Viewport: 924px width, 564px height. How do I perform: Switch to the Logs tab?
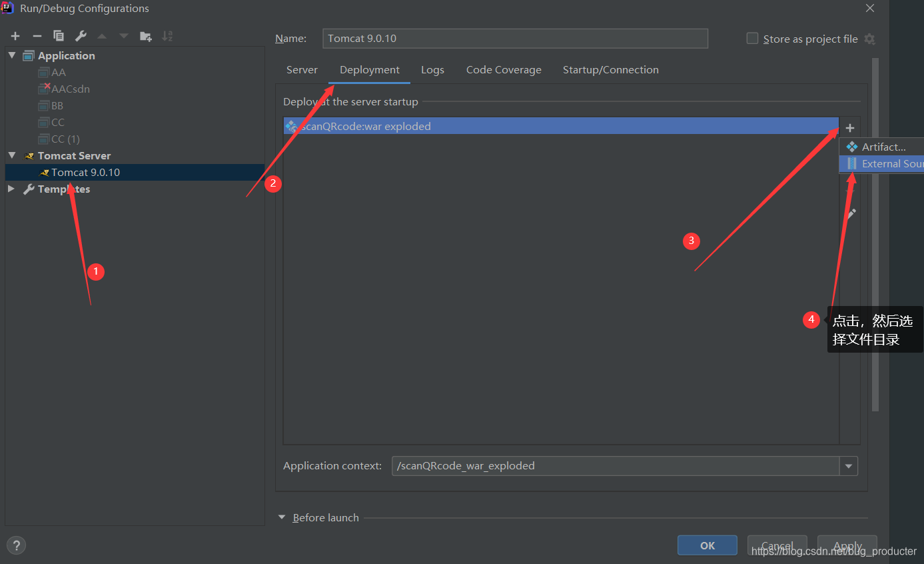432,70
